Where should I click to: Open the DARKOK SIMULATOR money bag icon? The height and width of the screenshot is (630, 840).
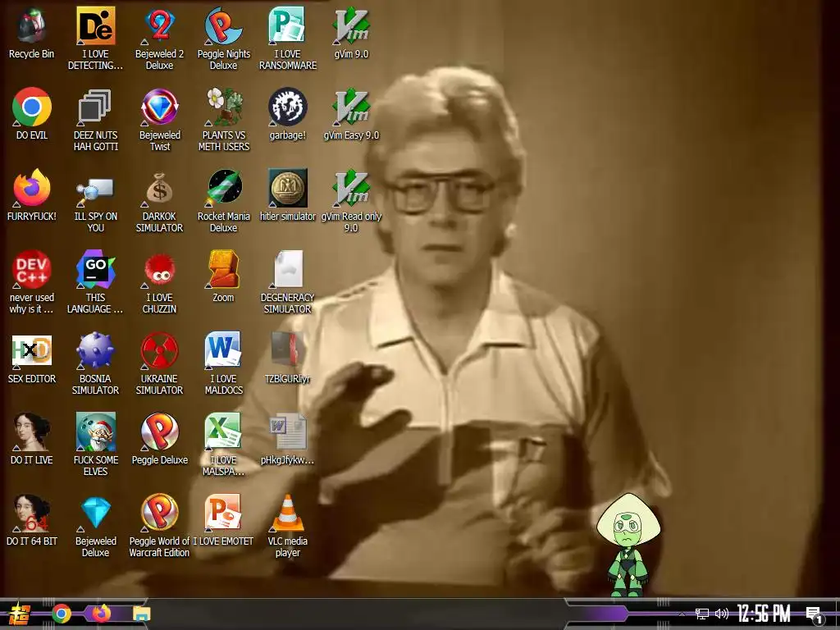(x=159, y=189)
